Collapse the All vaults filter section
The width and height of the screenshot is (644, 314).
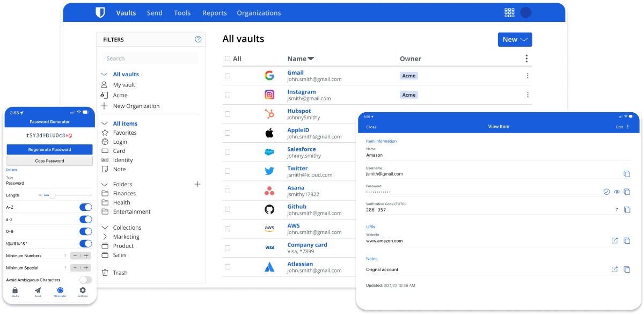[104, 74]
